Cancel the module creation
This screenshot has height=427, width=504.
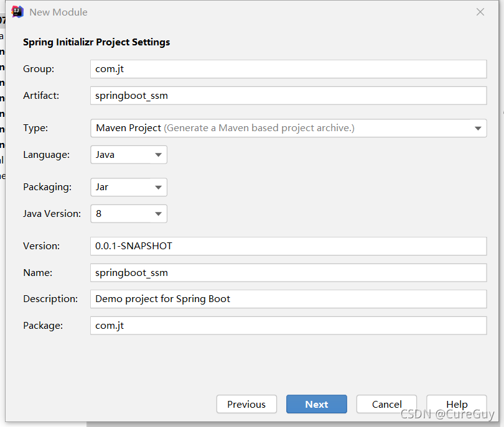point(386,404)
